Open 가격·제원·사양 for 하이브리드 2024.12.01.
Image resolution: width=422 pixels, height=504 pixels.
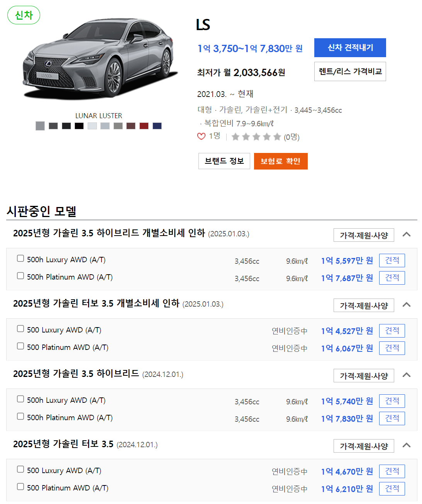[x=364, y=376]
